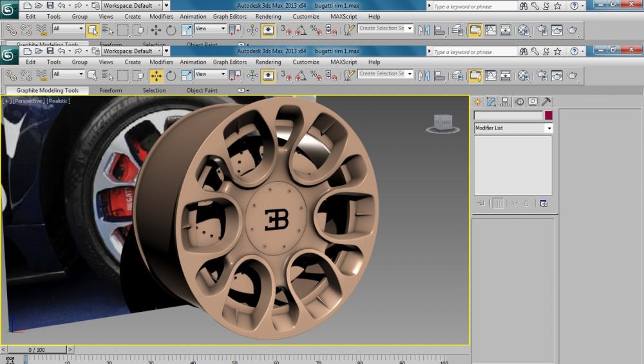Switch to the Modify command panel tab
Viewport: 644px width, 364px height.
point(491,102)
